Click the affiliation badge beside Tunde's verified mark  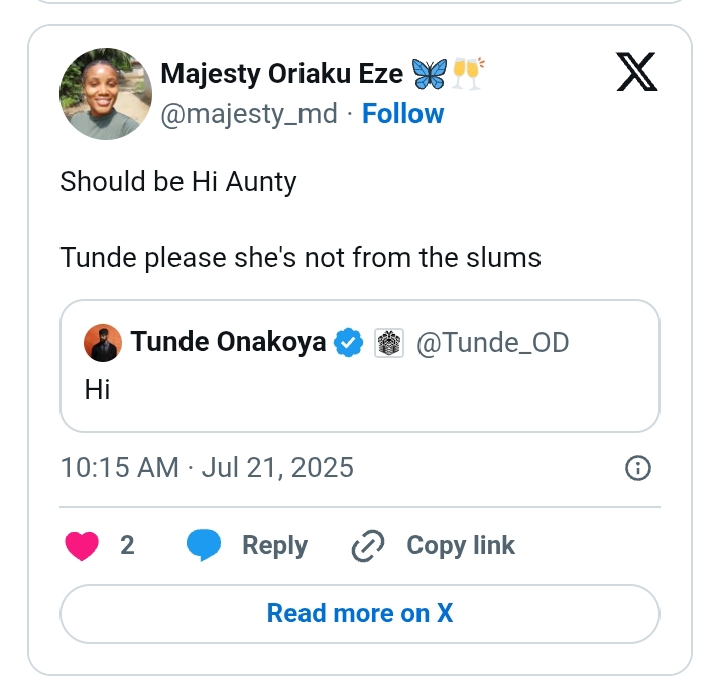pos(388,343)
